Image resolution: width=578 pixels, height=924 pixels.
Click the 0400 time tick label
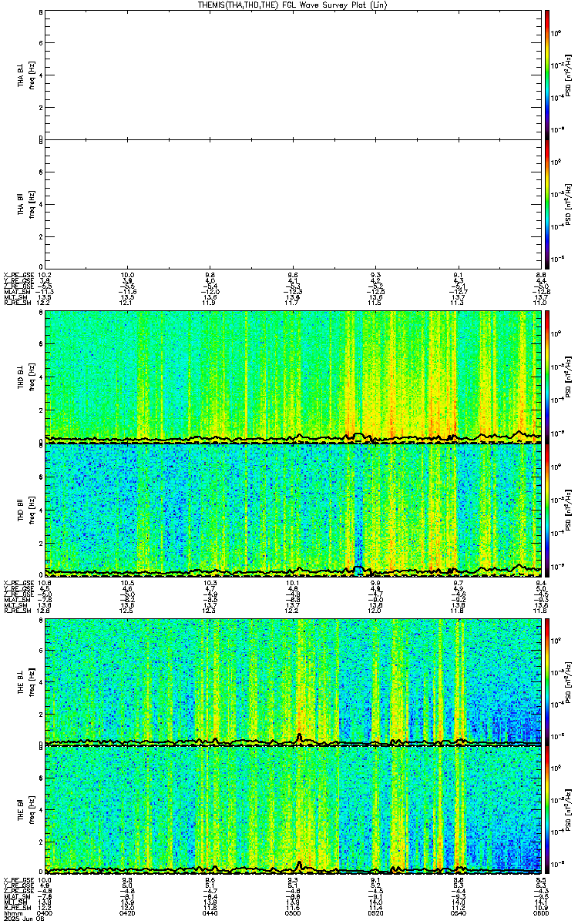(45, 914)
